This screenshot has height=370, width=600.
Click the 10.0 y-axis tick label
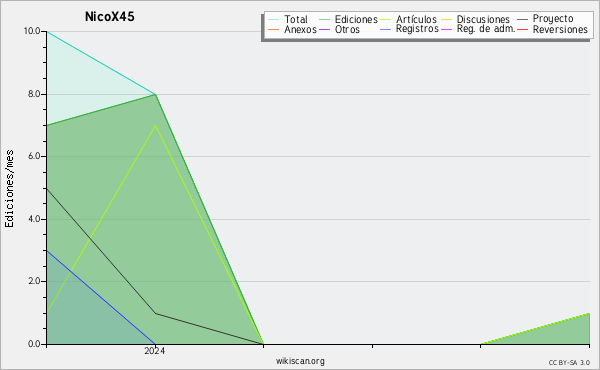(32, 31)
